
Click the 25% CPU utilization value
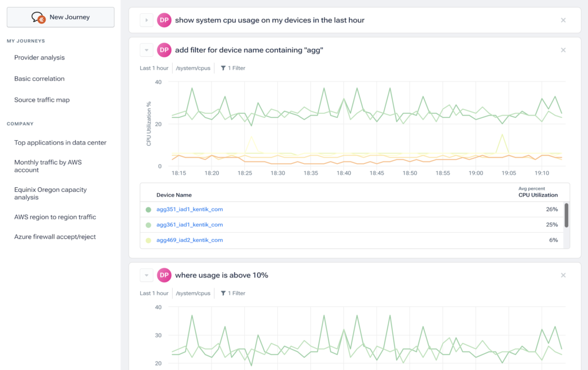(552, 225)
